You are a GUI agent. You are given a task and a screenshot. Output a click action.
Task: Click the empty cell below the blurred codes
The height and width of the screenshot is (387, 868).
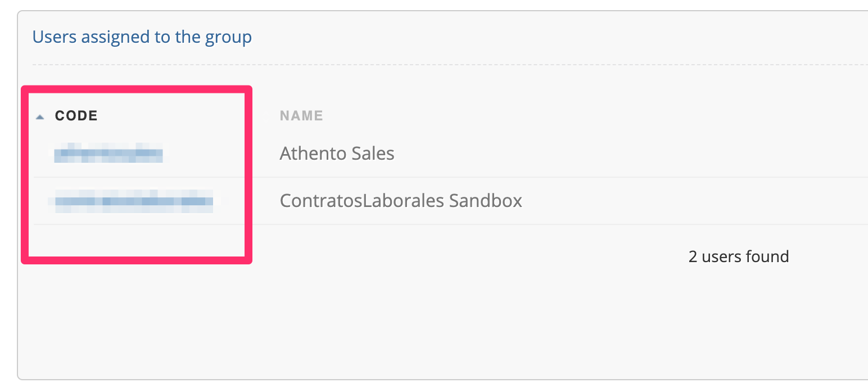coord(137,241)
